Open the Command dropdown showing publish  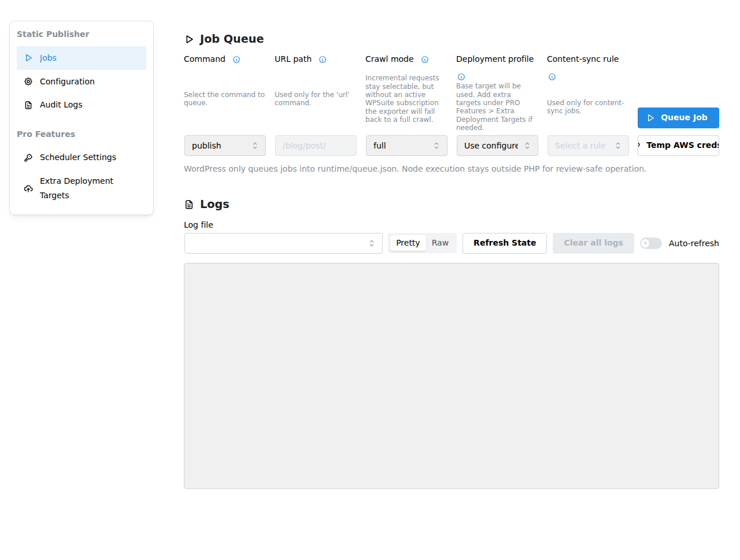coord(225,146)
